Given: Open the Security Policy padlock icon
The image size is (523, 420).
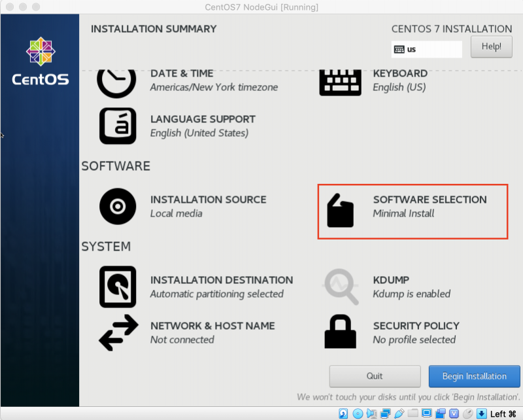Looking at the screenshot, I should click(340, 332).
